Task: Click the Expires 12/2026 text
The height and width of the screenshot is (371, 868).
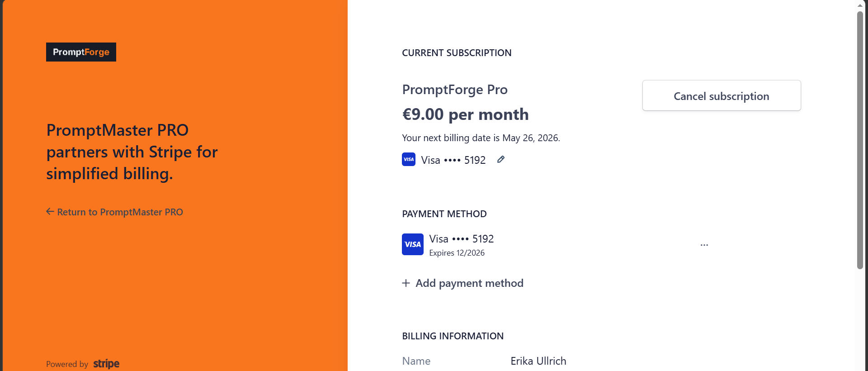Action: pos(457,253)
